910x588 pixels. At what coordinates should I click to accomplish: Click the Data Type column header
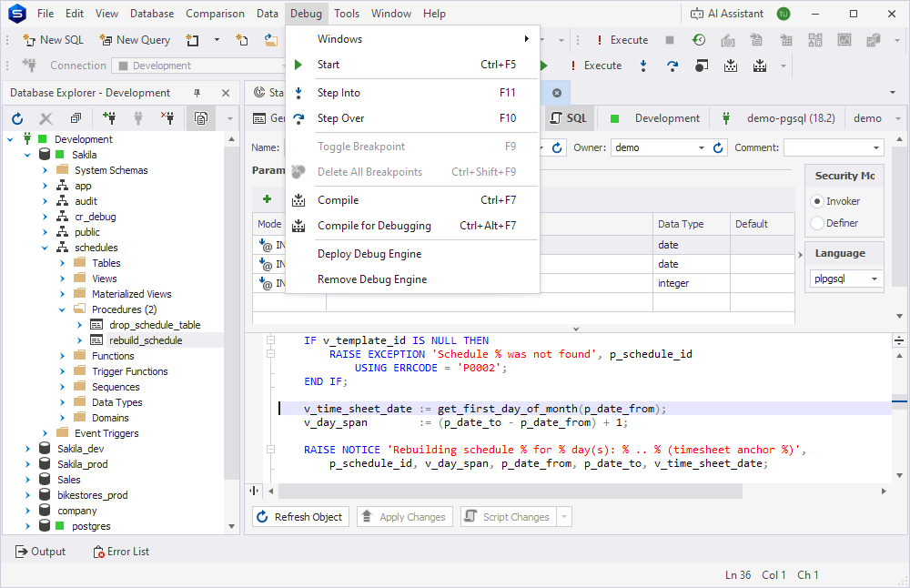click(692, 224)
